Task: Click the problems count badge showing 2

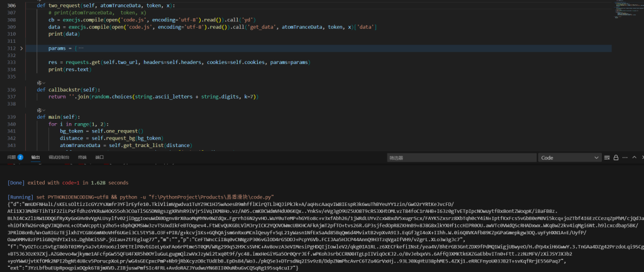Action: (x=20, y=157)
